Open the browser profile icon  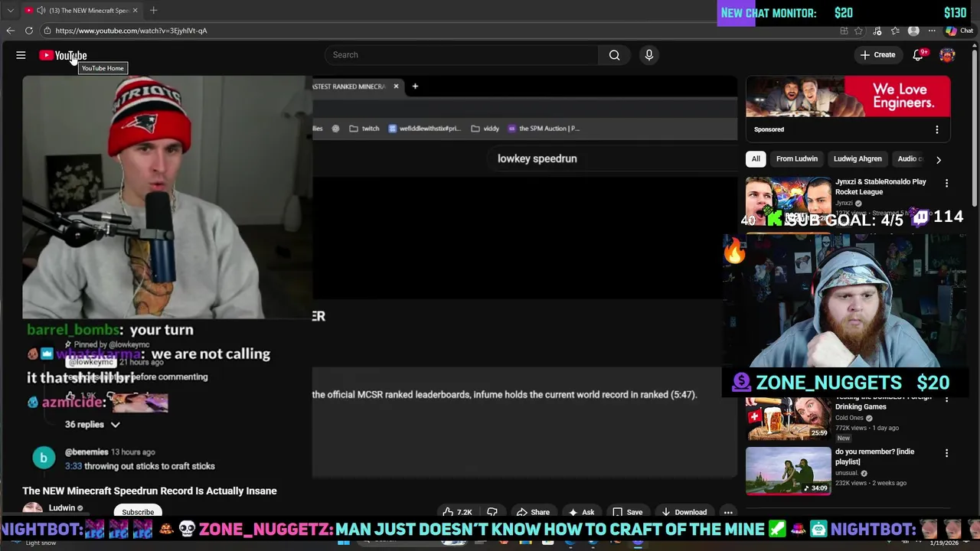(913, 31)
